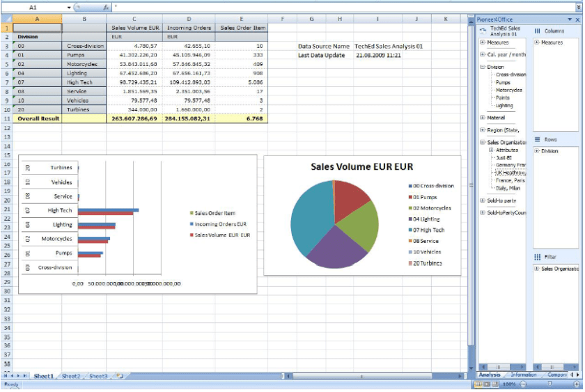The image size is (585, 392).
Task: Select row 11 header
Action: point(7,118)
